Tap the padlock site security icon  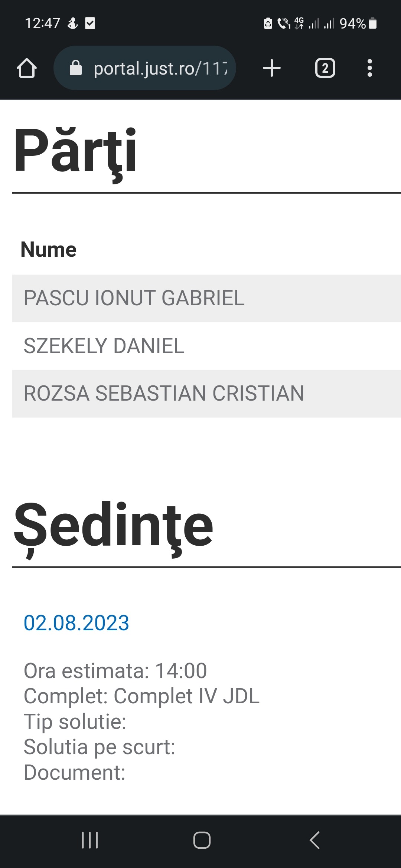tap(76, 68)
